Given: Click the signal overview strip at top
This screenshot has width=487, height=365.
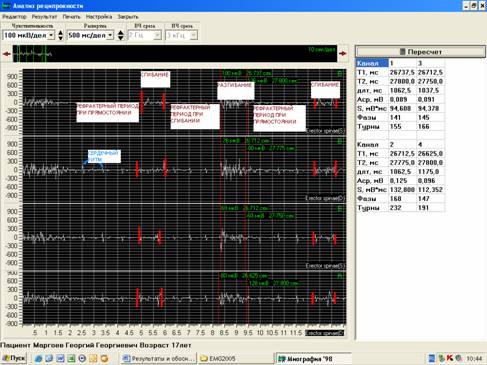Looking at the screenshot, I should tap(175, 54).
